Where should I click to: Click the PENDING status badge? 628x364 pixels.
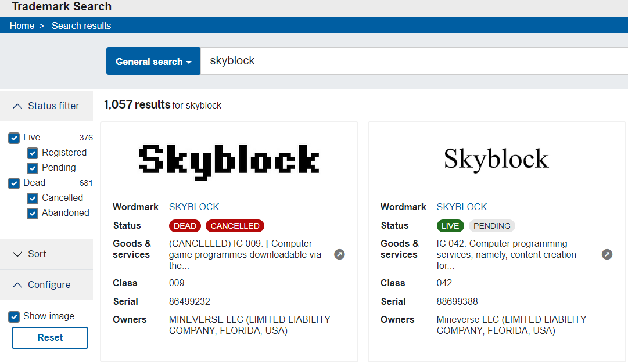click(x=492, y=226)
